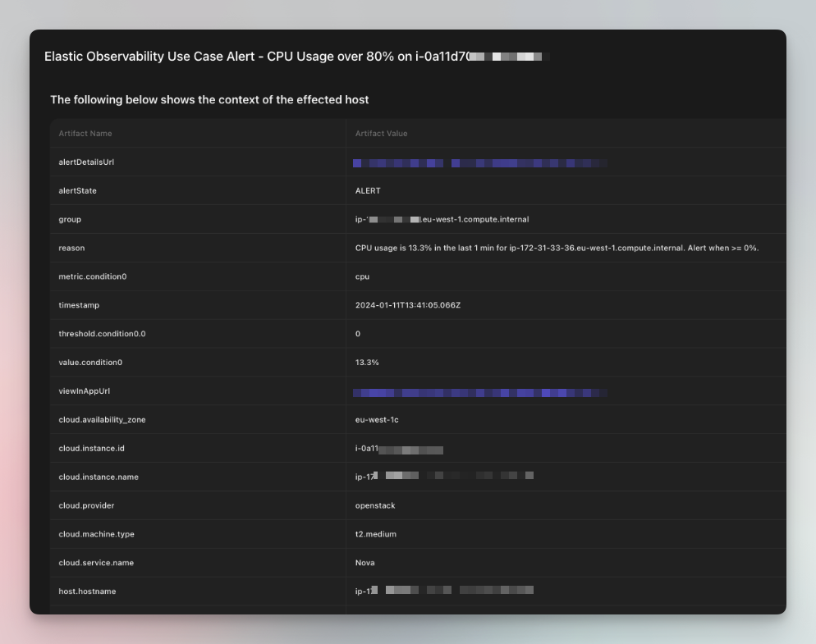Click the threshold value 0

358,334
